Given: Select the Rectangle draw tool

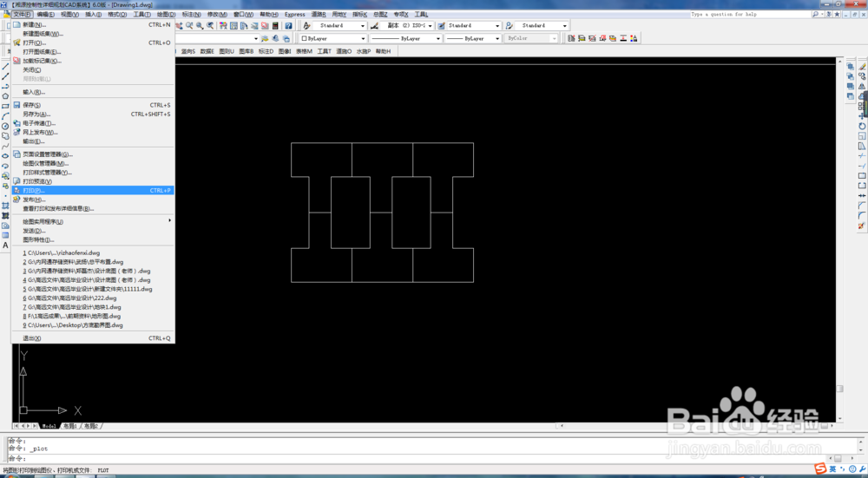Looking at the screenshot, I should [x=5, y=106].
